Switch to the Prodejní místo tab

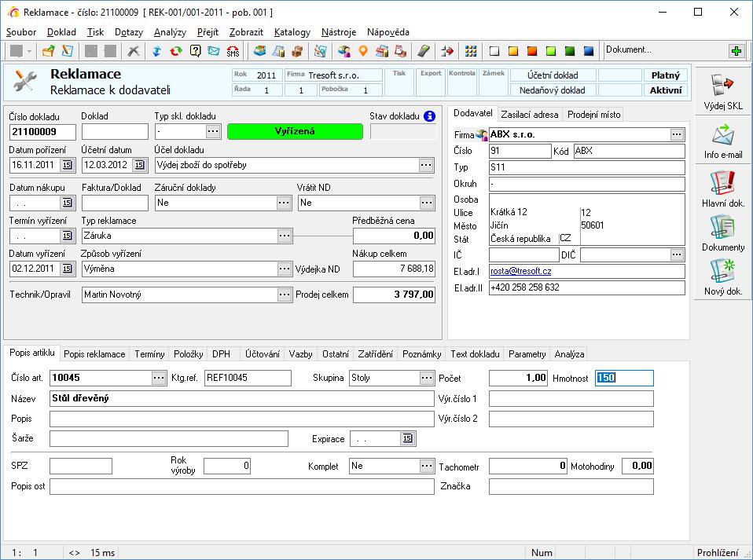[x=594, y=115]
